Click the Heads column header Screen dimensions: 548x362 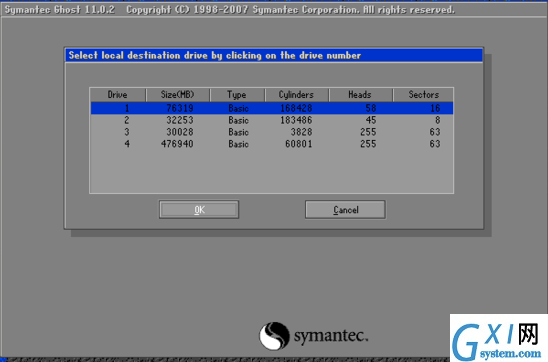click(360, 95)
